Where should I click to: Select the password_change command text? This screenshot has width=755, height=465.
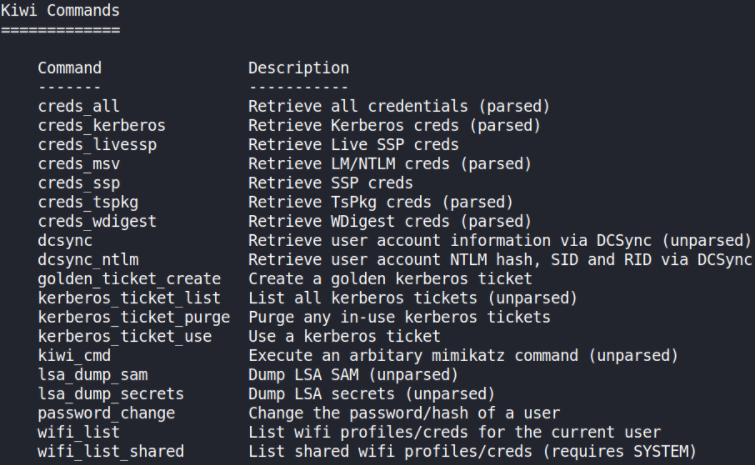pyautogui.click(x=106, y=414)
